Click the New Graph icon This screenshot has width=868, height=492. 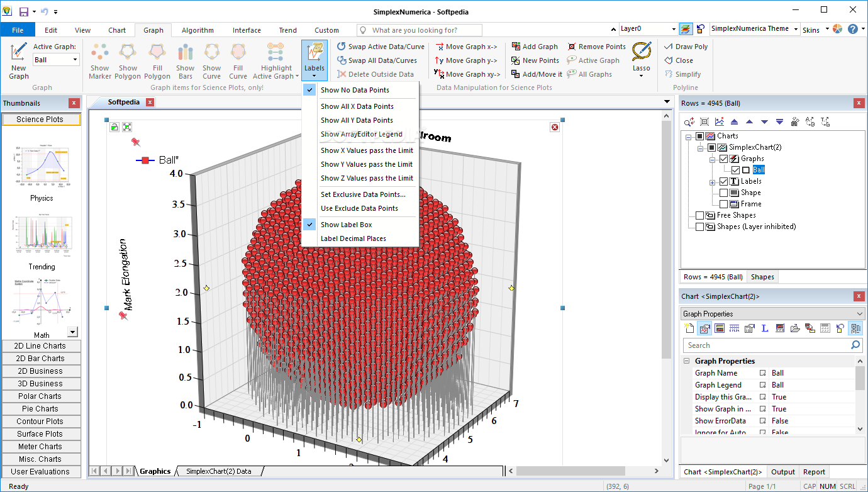(x=18, y=52)
